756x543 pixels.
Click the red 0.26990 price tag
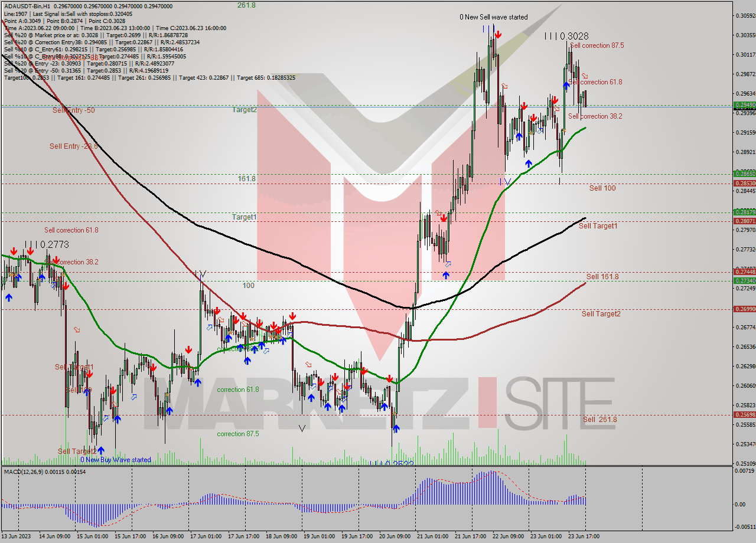(744, 309)
